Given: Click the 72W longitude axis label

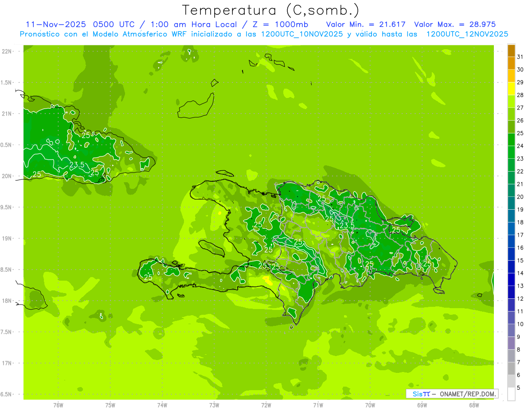Looking at the screenshot, I should tap(266, 405).
